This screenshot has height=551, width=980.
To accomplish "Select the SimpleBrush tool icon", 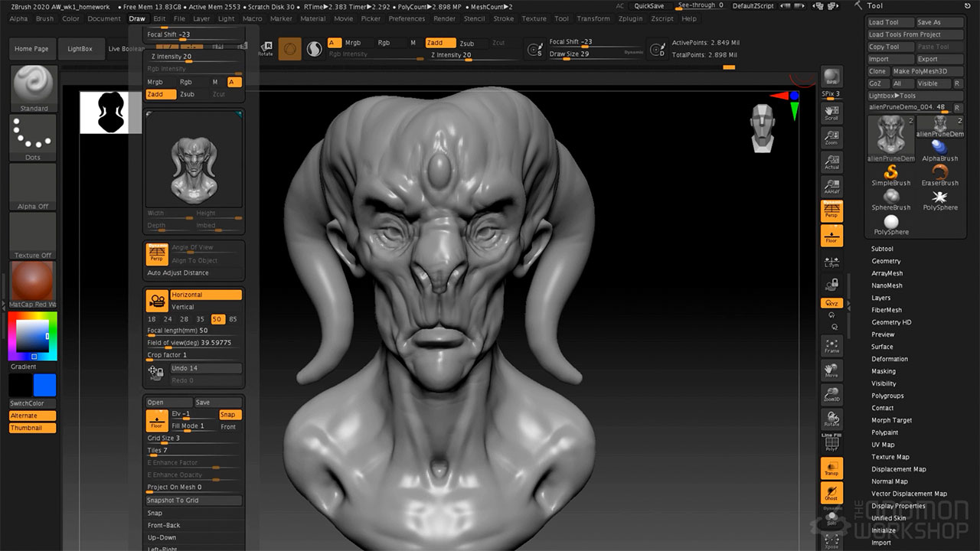I will 890,174.
